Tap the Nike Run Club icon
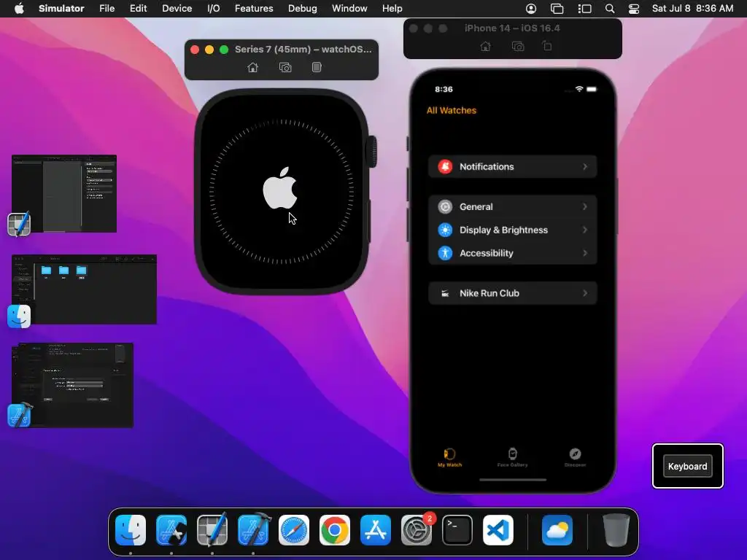The image size is (747, 560). click(445, 293)
